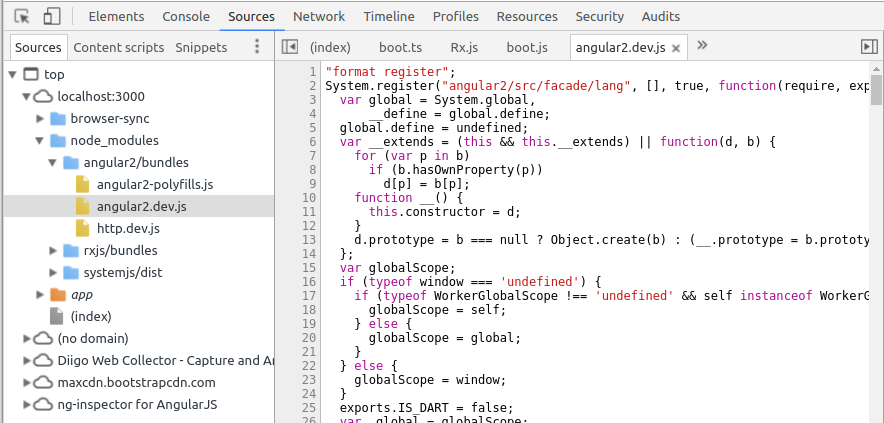
Task: Toggle the debugger sidebar pane icon
Action: point(869,47)
